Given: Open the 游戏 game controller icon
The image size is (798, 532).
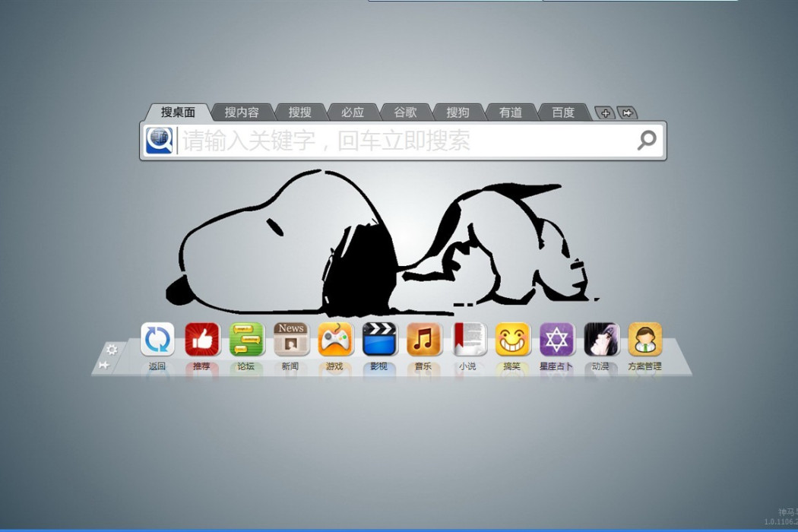Looking at the screenshot, I should click(x=335, y=340).
